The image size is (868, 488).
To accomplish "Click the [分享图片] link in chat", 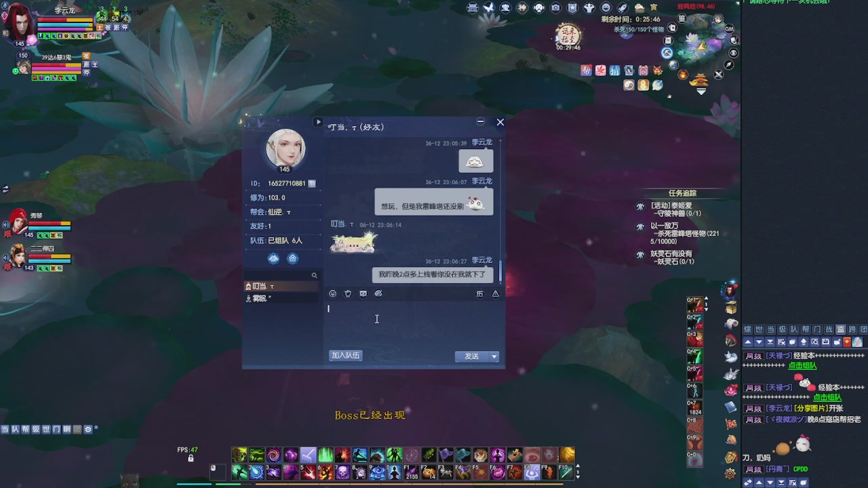I will coord(811,408).
